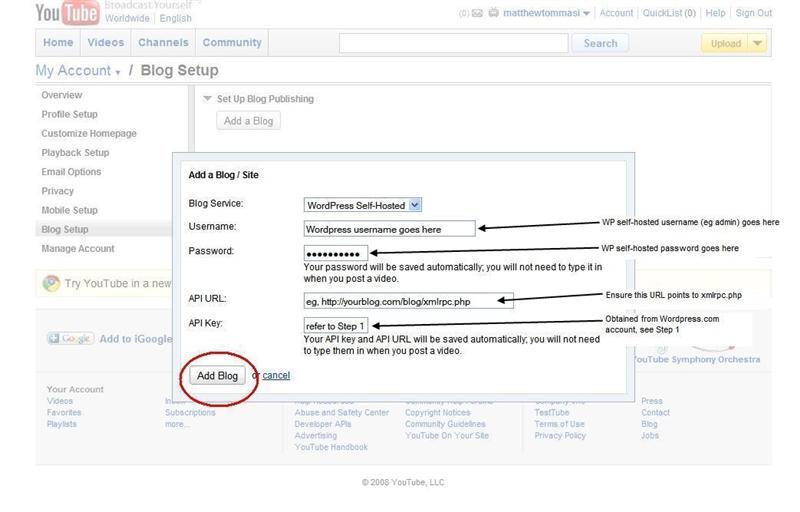Go to Playback Setup in sidebar

(x=75, y=153)
